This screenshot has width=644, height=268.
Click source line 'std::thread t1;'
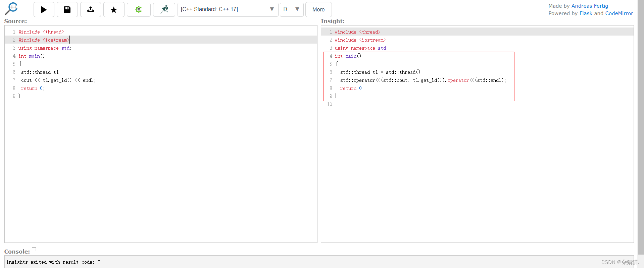click(41, 72)
